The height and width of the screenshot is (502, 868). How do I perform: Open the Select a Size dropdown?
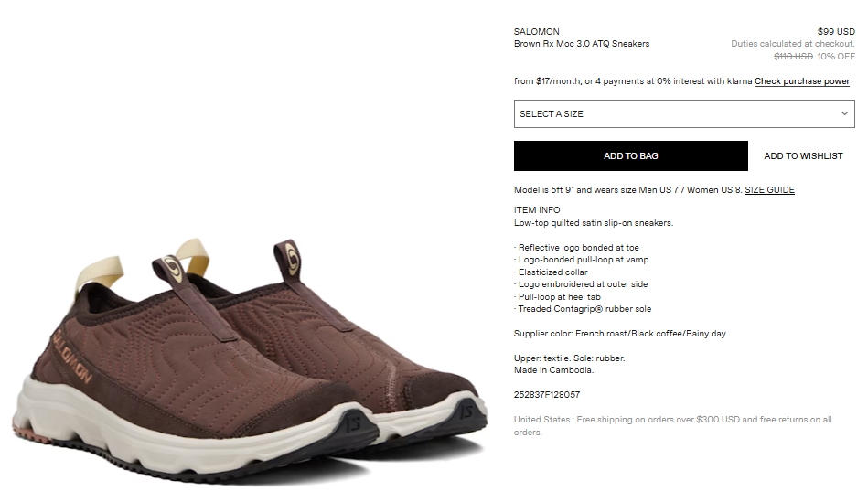click(x=684, y=113)
